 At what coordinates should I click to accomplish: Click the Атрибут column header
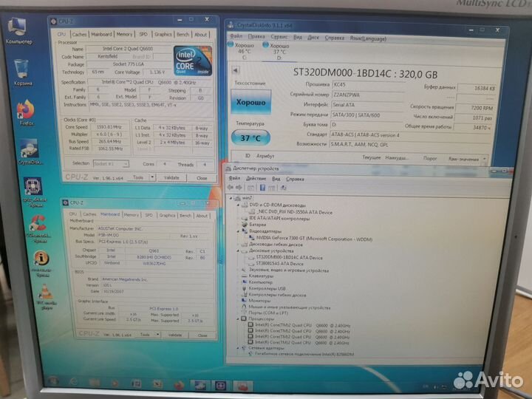click(x=265, y=156)
